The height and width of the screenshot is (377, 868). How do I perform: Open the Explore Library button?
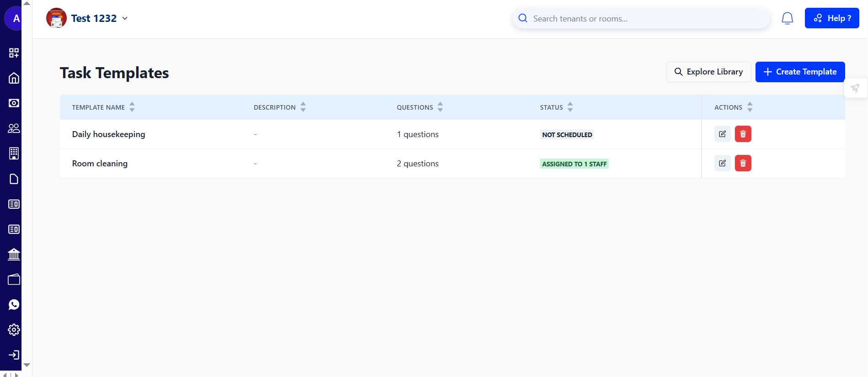click(x=708, y=72)
